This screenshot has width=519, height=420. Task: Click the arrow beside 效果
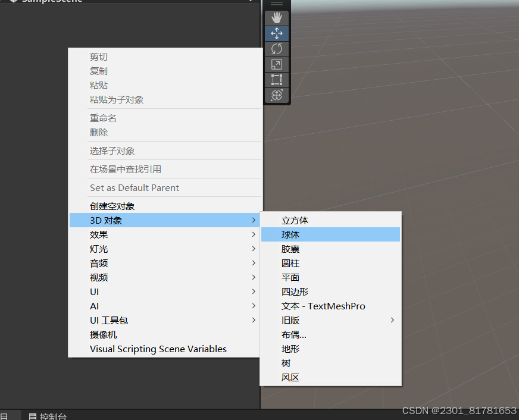pyautogui.click(x=254, y=234)
